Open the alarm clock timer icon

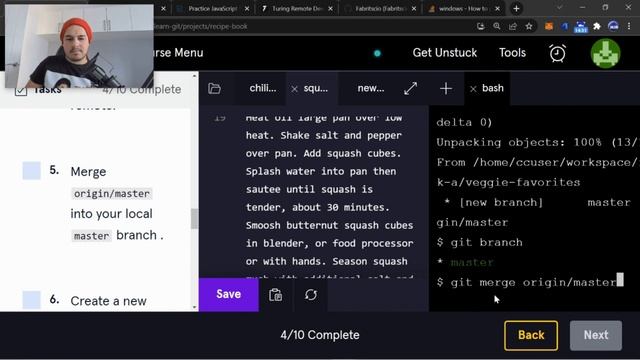557,53
